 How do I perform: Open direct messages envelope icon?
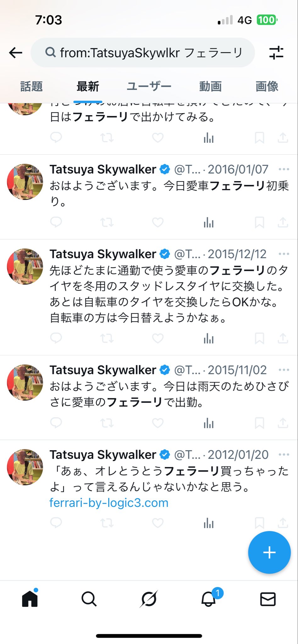pos(268,599)
